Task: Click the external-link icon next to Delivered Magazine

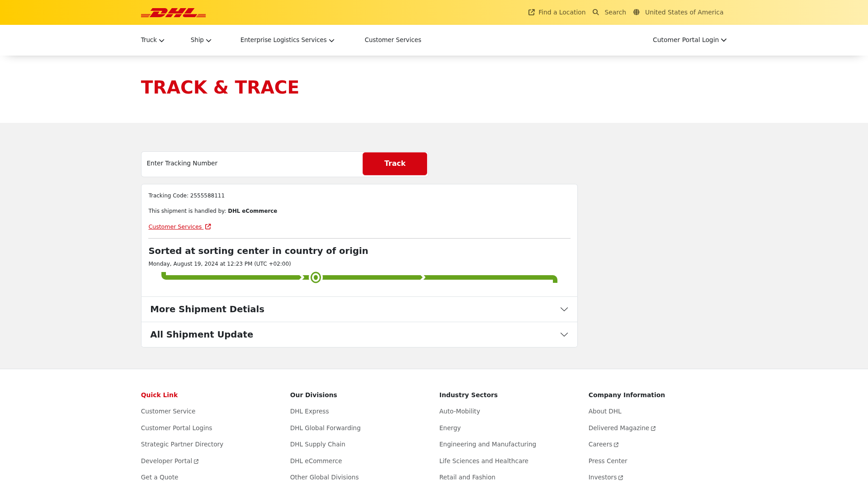Action: click(x=653, y=428)
